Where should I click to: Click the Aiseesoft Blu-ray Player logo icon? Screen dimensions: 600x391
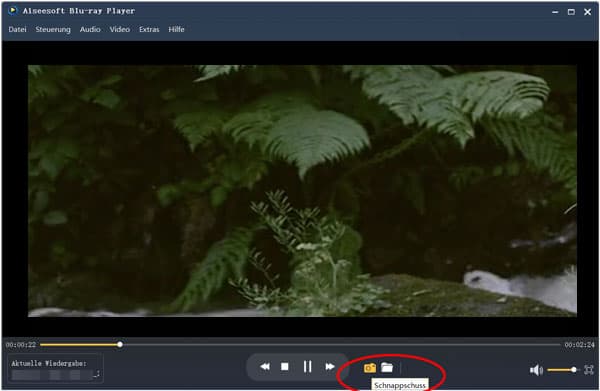point(12,10)
